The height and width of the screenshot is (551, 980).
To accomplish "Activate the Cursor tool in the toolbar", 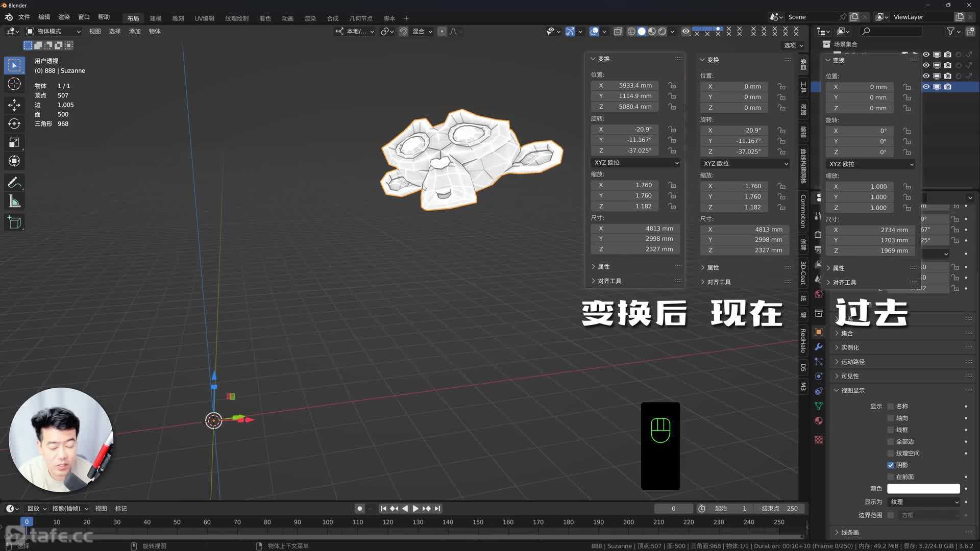I will tap(14, 84).
